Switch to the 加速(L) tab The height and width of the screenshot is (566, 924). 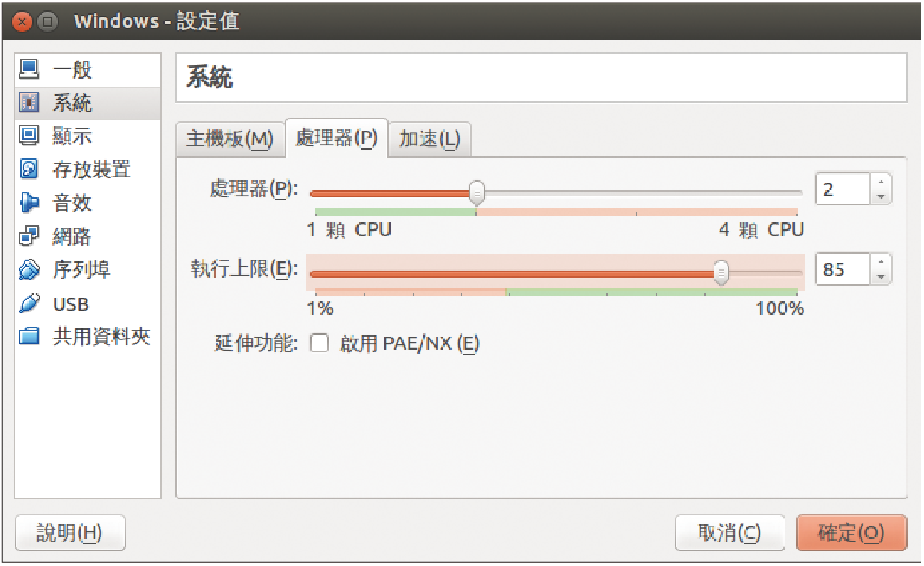(429, 139)
